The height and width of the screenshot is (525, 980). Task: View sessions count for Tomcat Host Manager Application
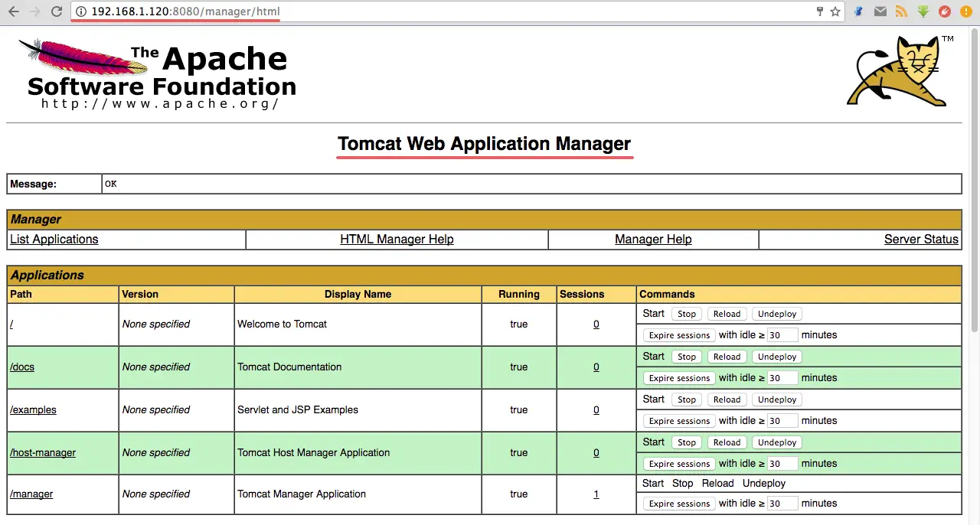click(596, 453)
